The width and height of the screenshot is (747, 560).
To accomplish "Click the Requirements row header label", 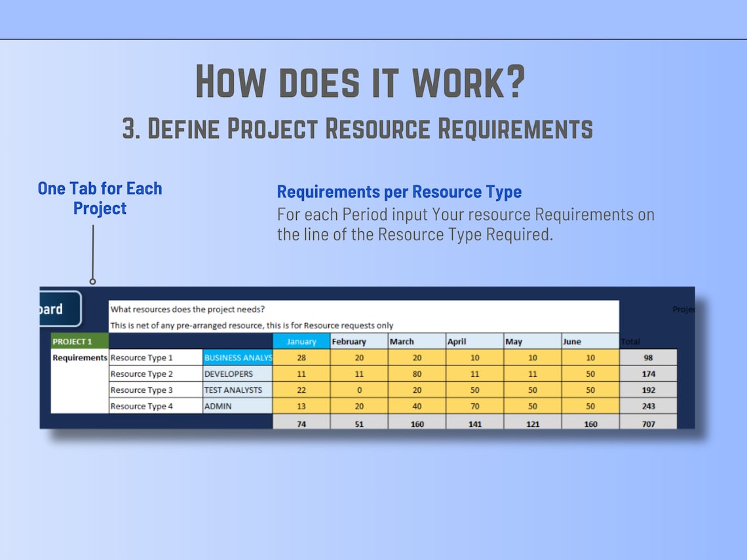I will pos(79,358).
